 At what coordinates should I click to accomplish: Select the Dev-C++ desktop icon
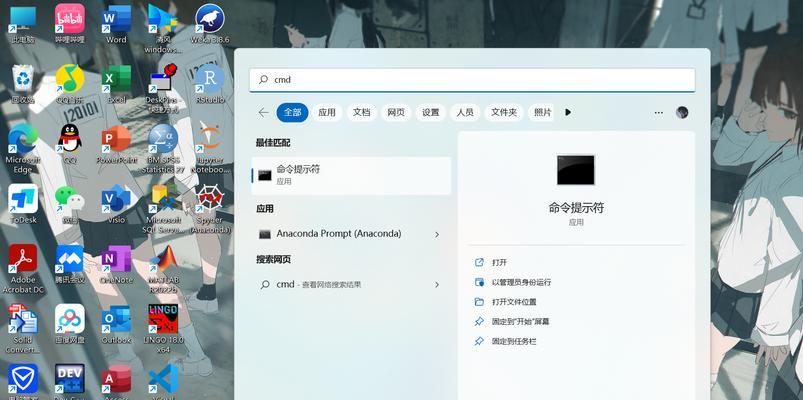tap(70, 382)
